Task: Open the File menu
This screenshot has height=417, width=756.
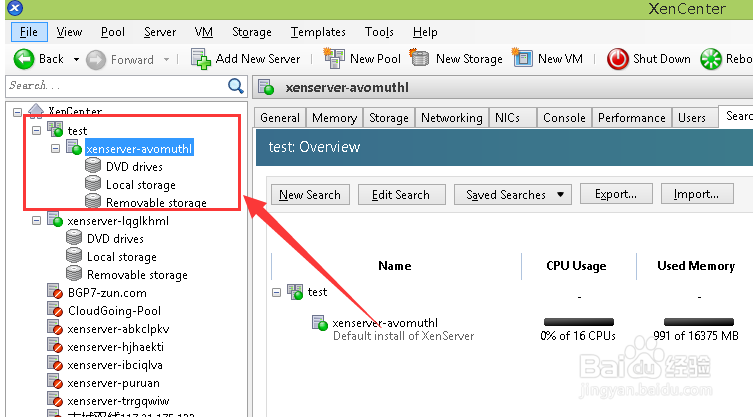Action: 29,32
